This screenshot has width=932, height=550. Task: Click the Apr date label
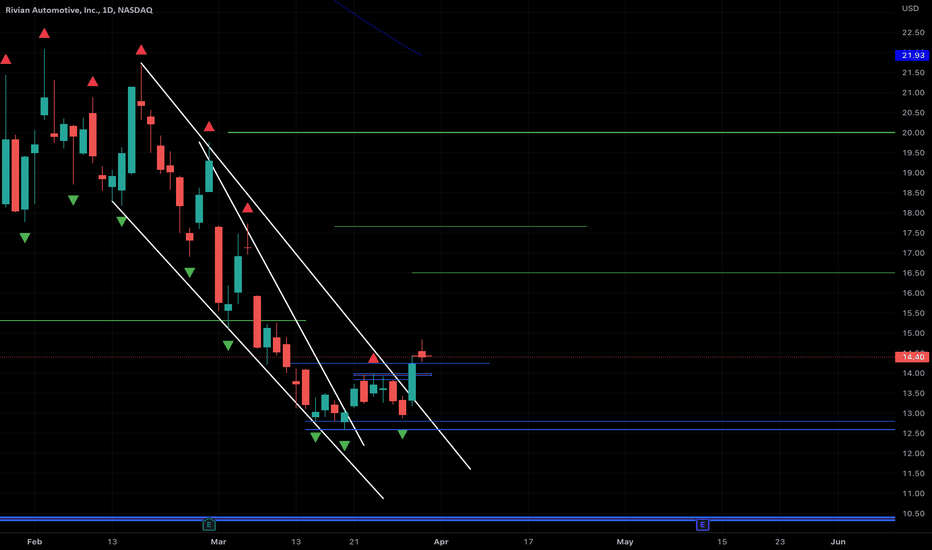(x=441, y=542)
